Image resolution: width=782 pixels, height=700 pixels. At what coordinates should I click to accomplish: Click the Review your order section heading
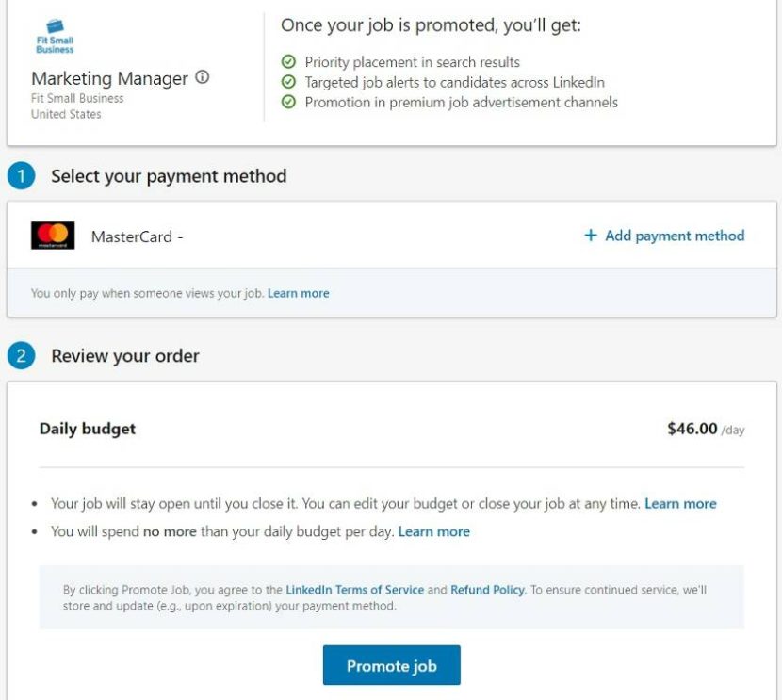click(123, 355)
